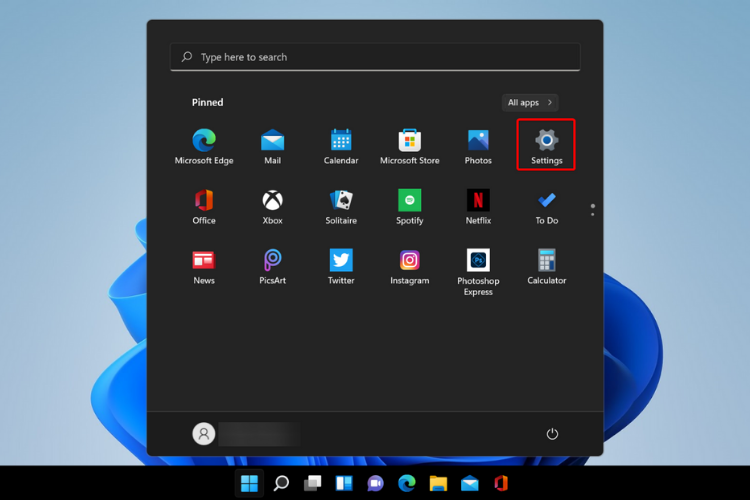Launch Microsoft Edge from pinned apps

[204, 145]
